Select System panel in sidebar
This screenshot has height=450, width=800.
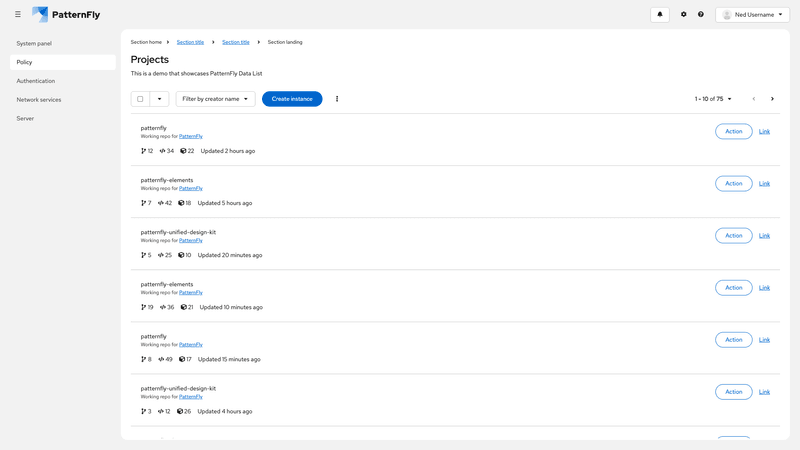pos(34,44)
